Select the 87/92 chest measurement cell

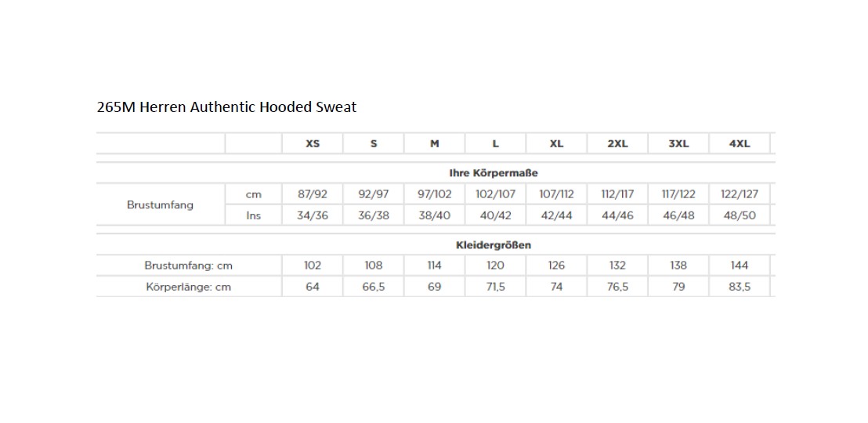313,194
